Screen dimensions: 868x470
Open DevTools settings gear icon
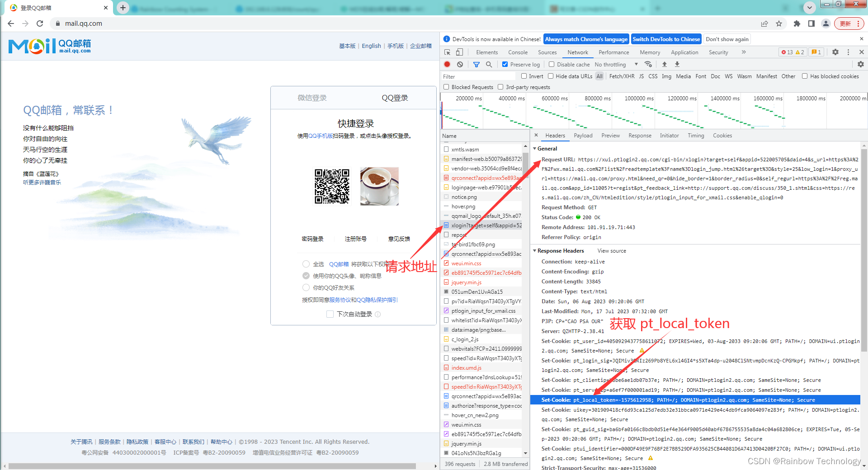click(835, 52)
